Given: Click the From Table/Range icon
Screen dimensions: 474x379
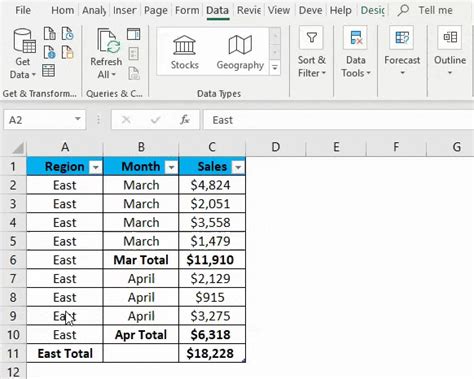Looking at the screenshot, I should tap(49, 71).
